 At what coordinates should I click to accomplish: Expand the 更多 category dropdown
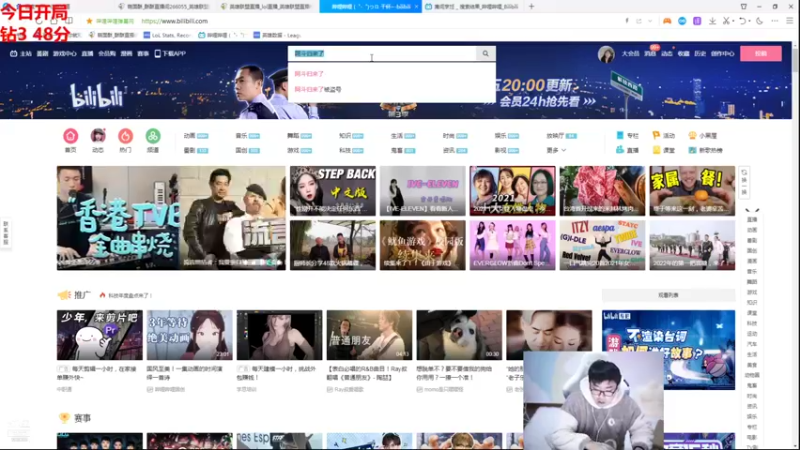[x=556, y=150]
